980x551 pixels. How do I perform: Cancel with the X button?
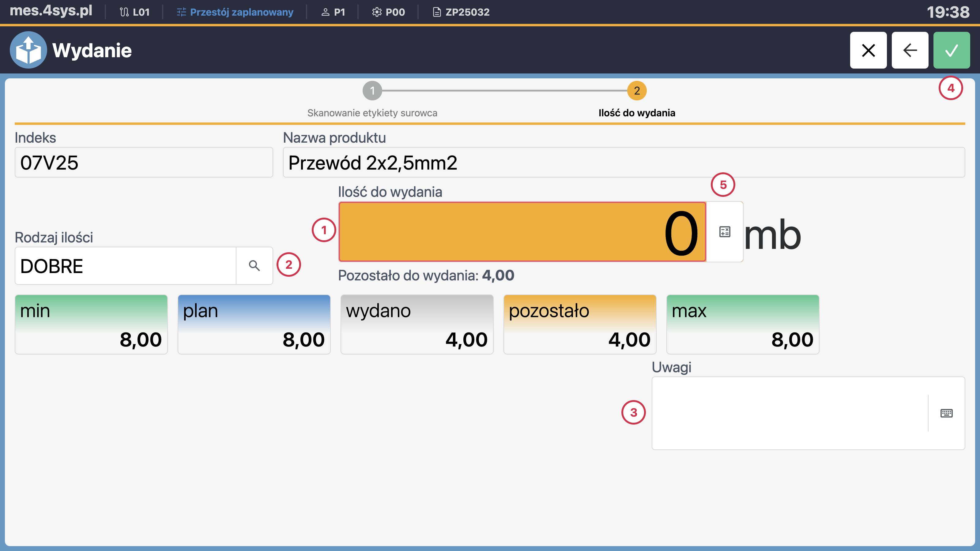(868, 50)
